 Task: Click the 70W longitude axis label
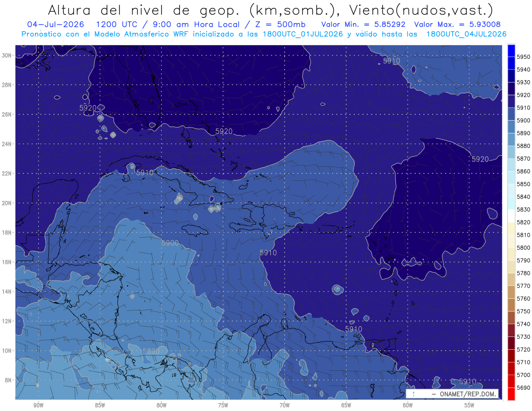point(285,405)
